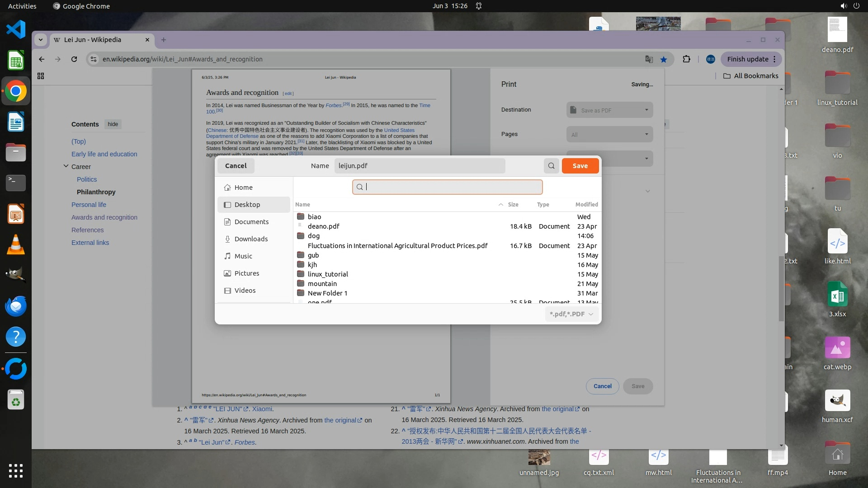Click the leijun.pdf filename field

pos(419,166)
